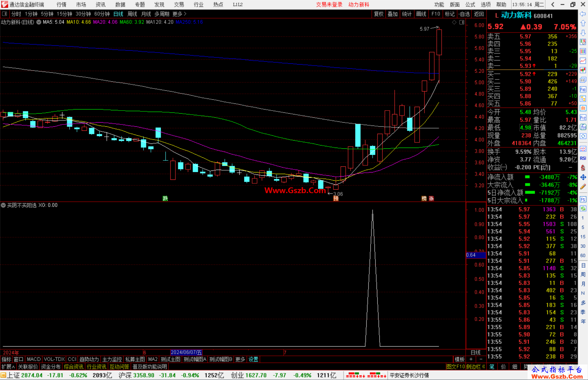Screen dimensions: 588x380
Task: Switch to the 周线 period tab
Action: 132,14
